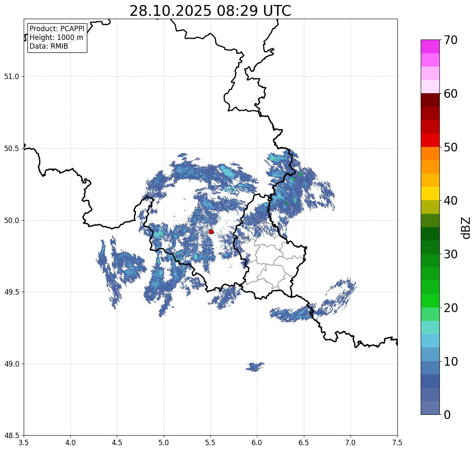Click the longitude axis label 7.0

pos(350,443)
